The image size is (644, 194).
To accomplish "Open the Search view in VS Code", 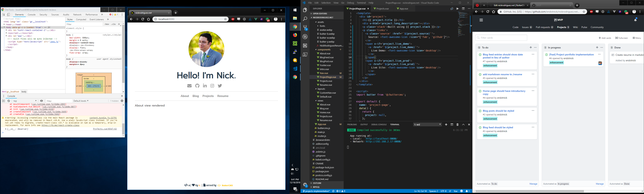I will tap(305, 19).
